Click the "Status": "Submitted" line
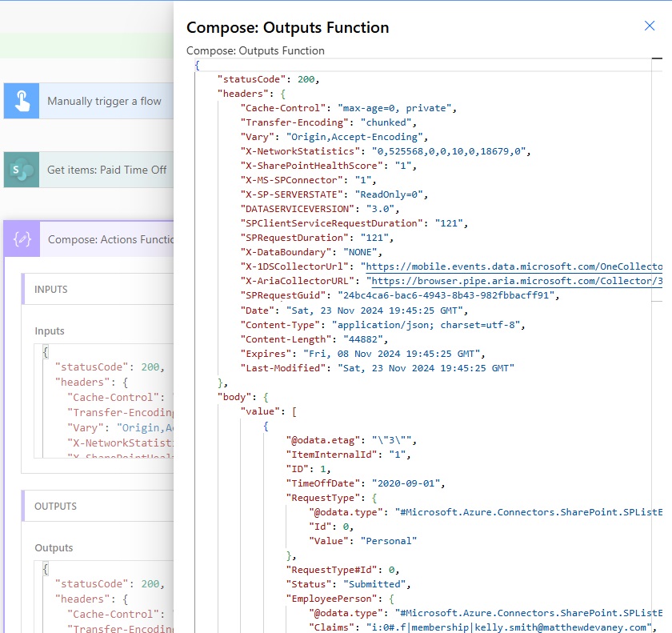The width and height of the screenshot is (672, 633). coord(348,584)
